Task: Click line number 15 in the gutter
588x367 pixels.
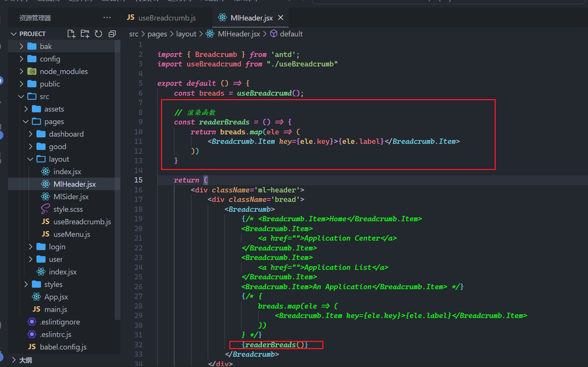Action: [139, 180]
